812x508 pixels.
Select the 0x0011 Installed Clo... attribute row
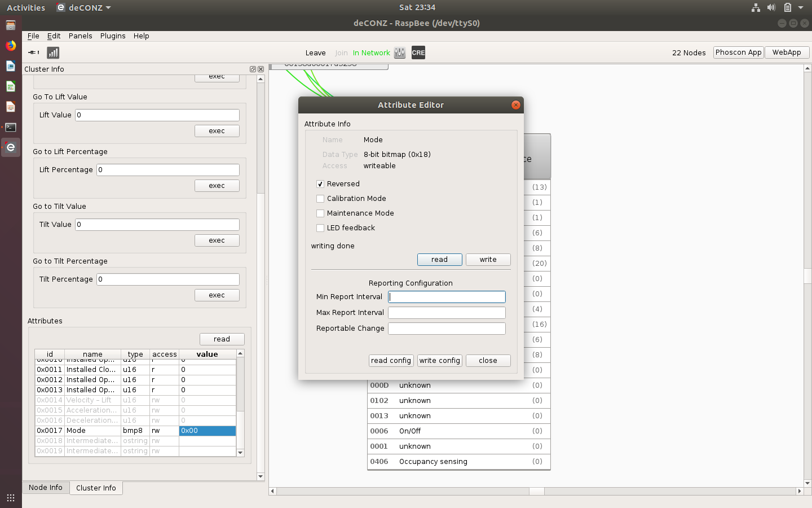coord(135,370)
